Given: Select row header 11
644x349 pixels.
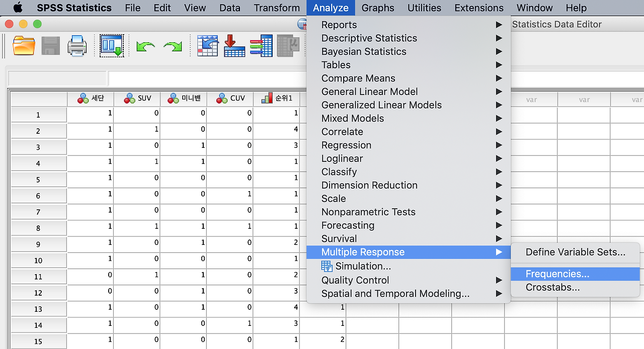Looking at the screenshot, I should coord(38,277).
